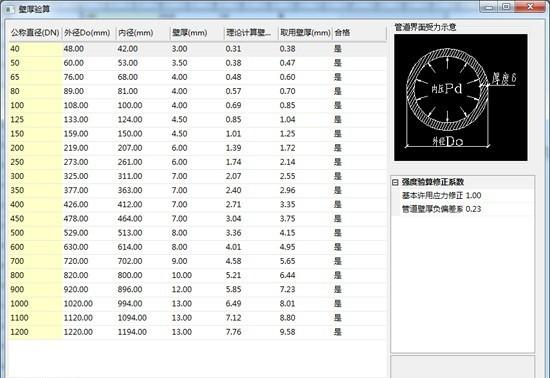Click adopted thickness value 0.38
This screenshot has height=378, width=550.
(x=287, y=49)
